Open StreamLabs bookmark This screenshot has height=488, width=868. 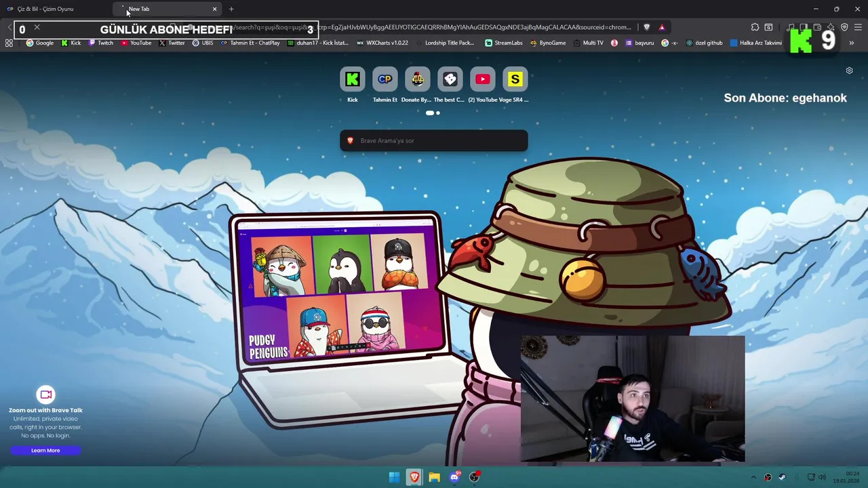click(x=504, y=43)
